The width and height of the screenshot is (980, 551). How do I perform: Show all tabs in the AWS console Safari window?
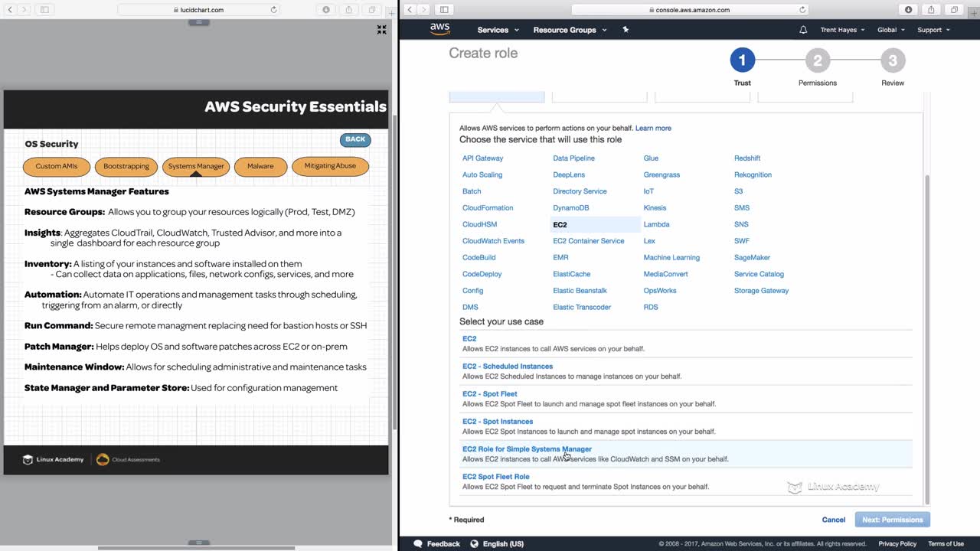click(955, 10)
